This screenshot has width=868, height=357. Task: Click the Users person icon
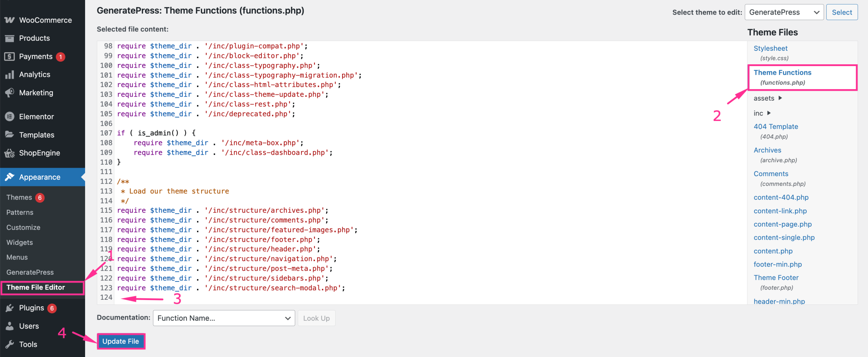pyautogui.click(x=9, y=326)
